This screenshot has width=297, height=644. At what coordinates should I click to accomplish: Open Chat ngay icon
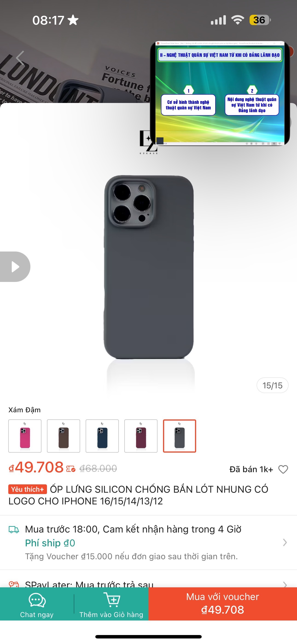point(37,600)
